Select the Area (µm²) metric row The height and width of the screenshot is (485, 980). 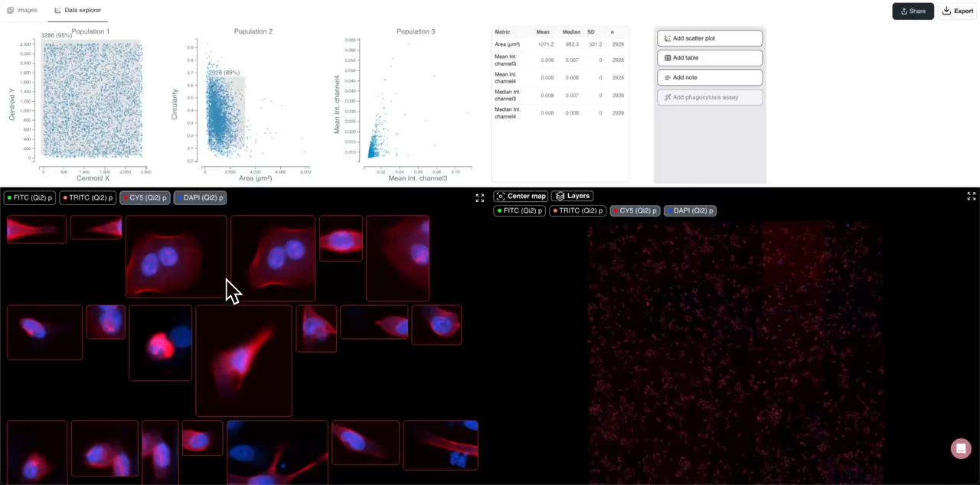pyautogui.click(x=507, y=44)
